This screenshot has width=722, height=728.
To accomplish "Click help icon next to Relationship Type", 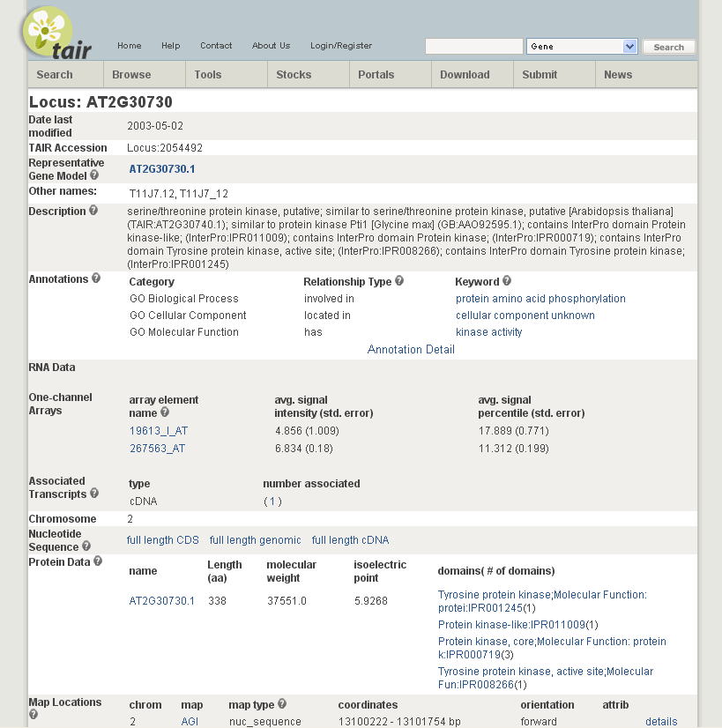I will pos(399,281).
